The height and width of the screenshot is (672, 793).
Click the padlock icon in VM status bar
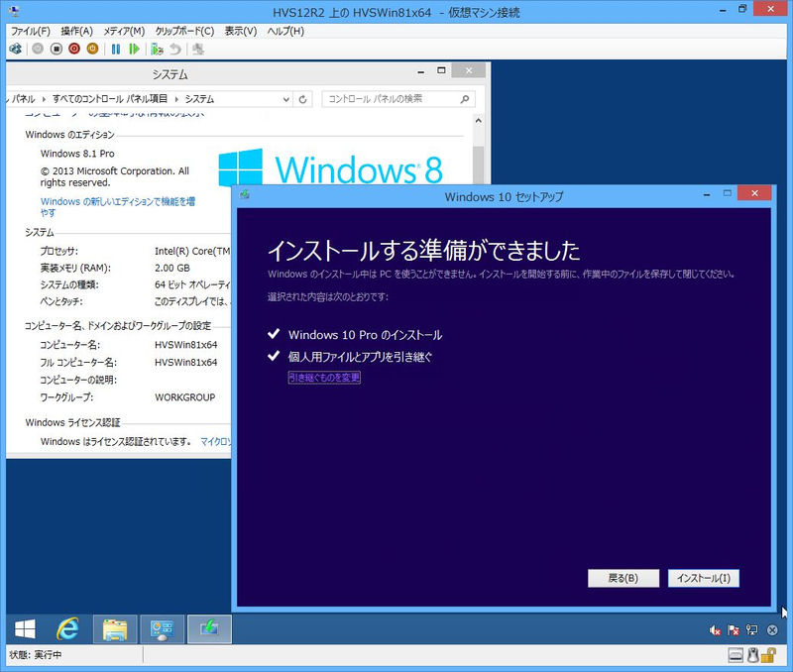click(768, 655)
